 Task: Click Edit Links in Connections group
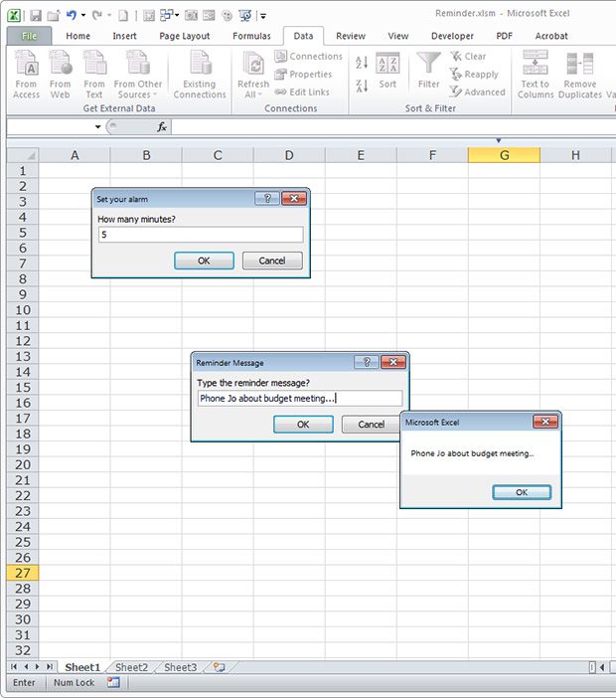[x=302, y=91]
